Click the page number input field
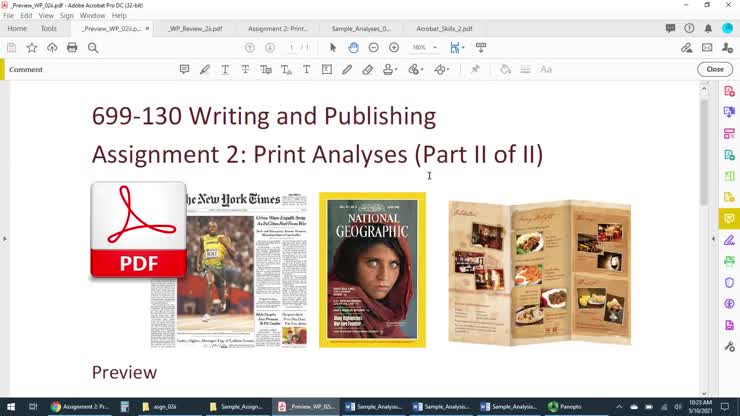Screen dimensions: 740x416 293,48
